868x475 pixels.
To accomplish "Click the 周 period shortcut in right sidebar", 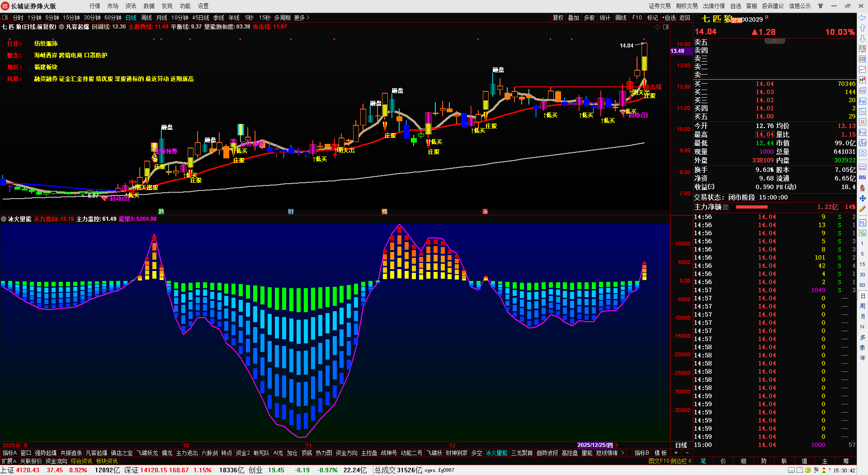I will [862, 306].
